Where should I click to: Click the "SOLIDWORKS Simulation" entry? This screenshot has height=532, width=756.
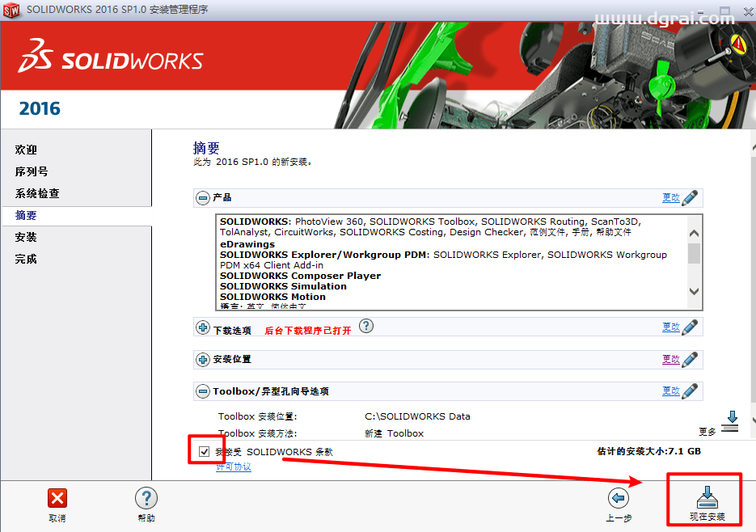tap(283, 286)
